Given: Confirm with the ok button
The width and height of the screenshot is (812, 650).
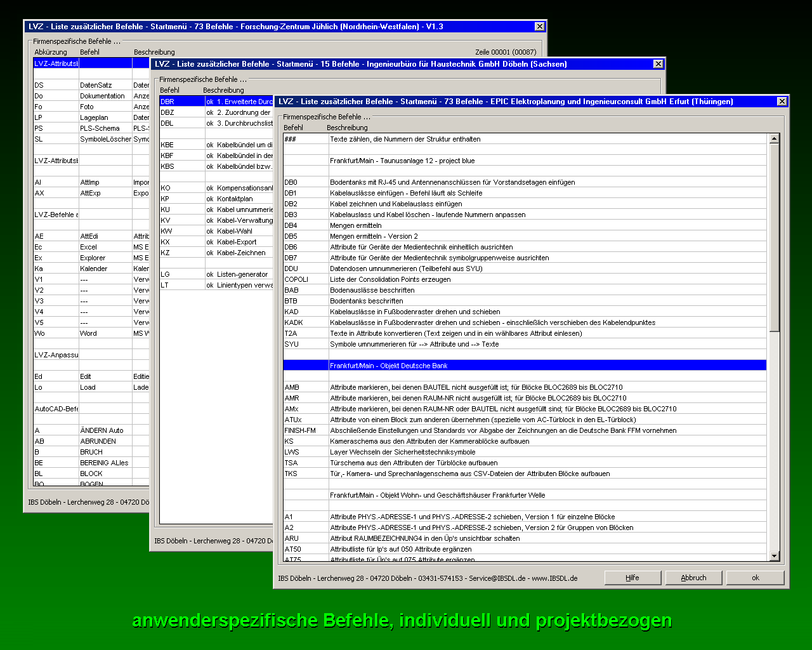Looking at the screenshot, I should (x=755, y=578).
